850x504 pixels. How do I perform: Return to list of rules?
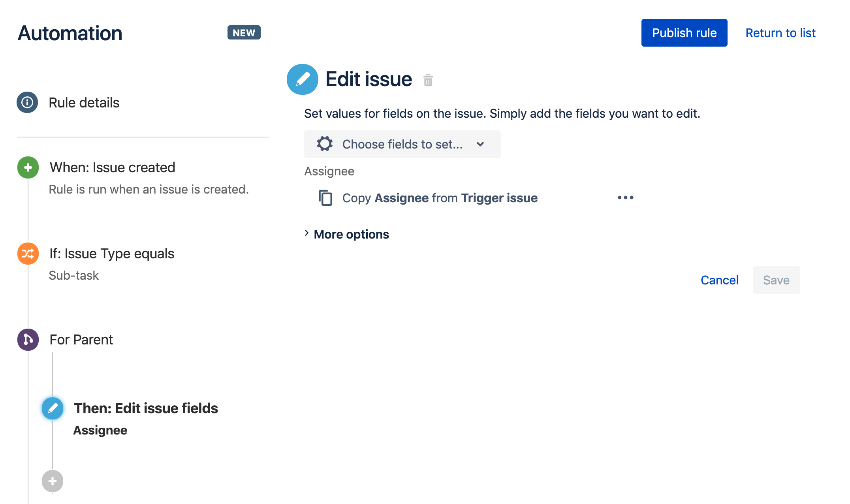[x=780, y=33]
